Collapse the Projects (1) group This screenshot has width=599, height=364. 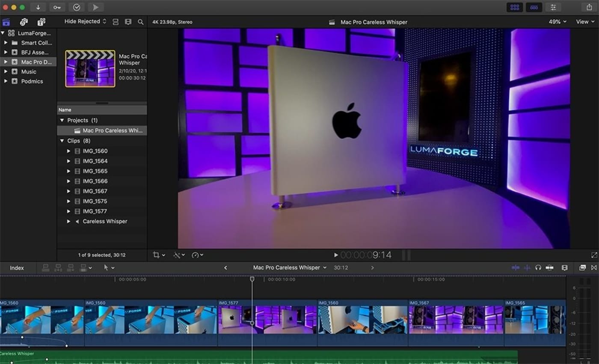(x=62, y=121)
